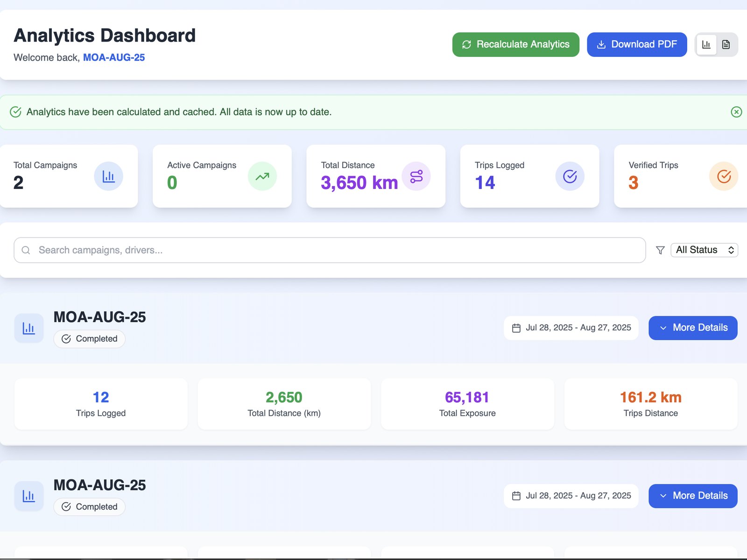
Task: Download the PDF report
Action: click(637, 44)
